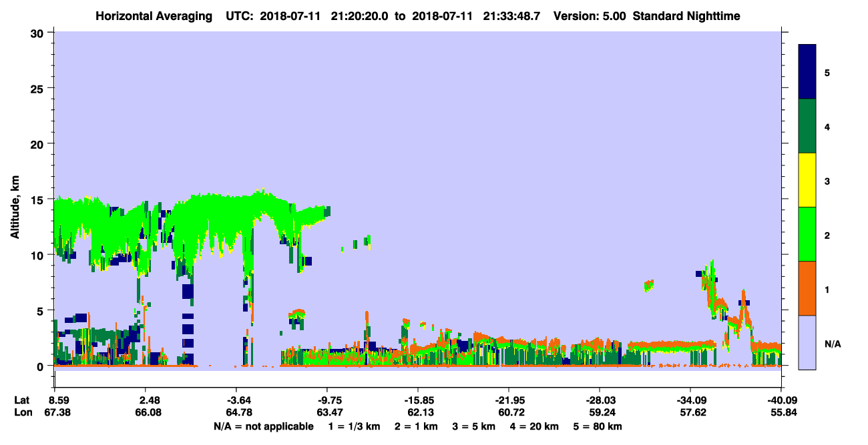Click the 'Altitude, km' axis label
This screenshot has height=445, width=868.
click(15, 206)
